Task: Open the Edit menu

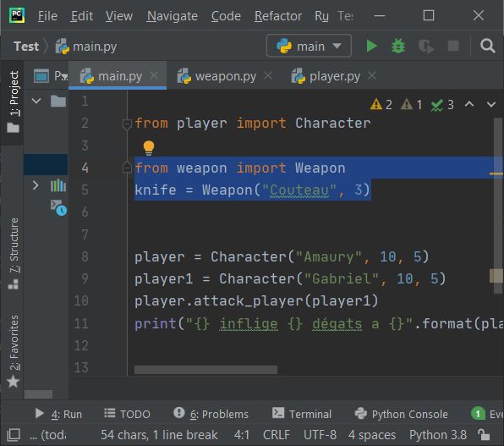Action: [x=82, y=16]
